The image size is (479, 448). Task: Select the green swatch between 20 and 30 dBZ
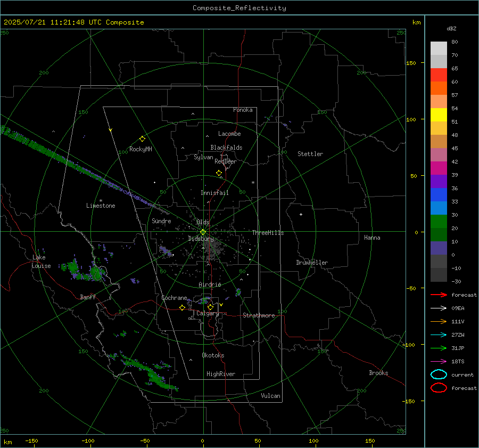pos(439,222)
